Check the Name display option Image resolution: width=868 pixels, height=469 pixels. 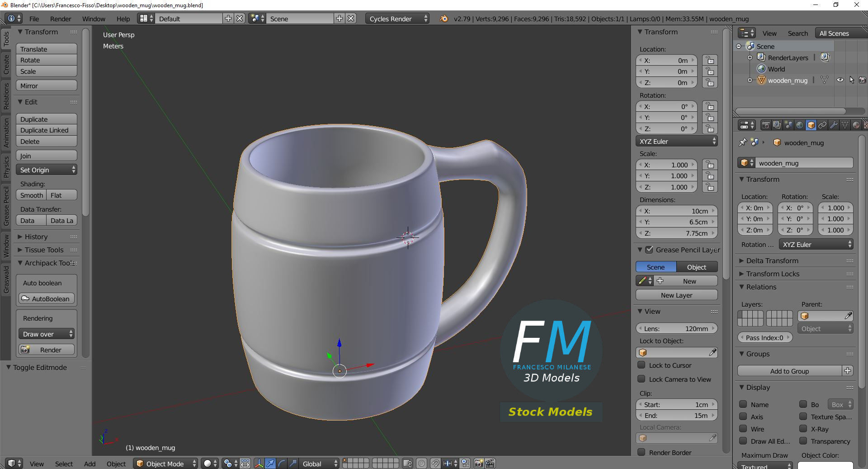[743, 404]
